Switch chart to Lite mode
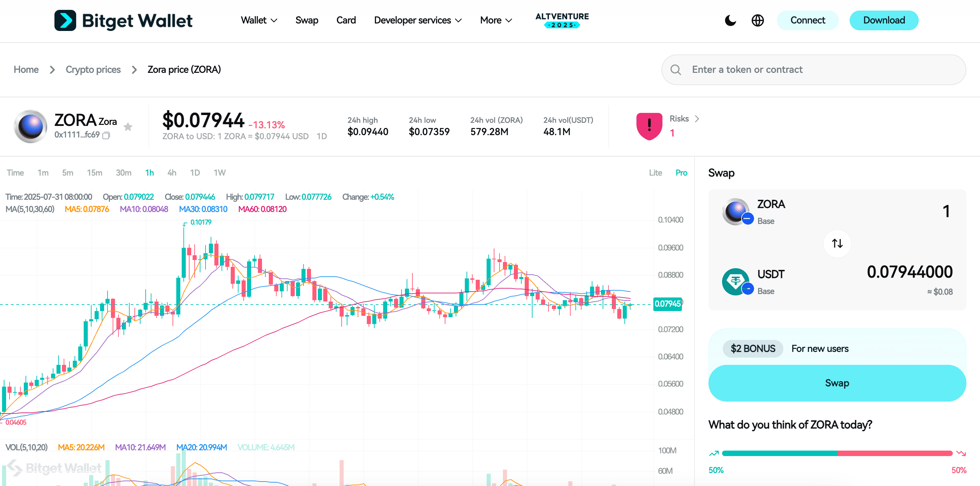Viewport: 980px width, 486px height. pos(655,173)
